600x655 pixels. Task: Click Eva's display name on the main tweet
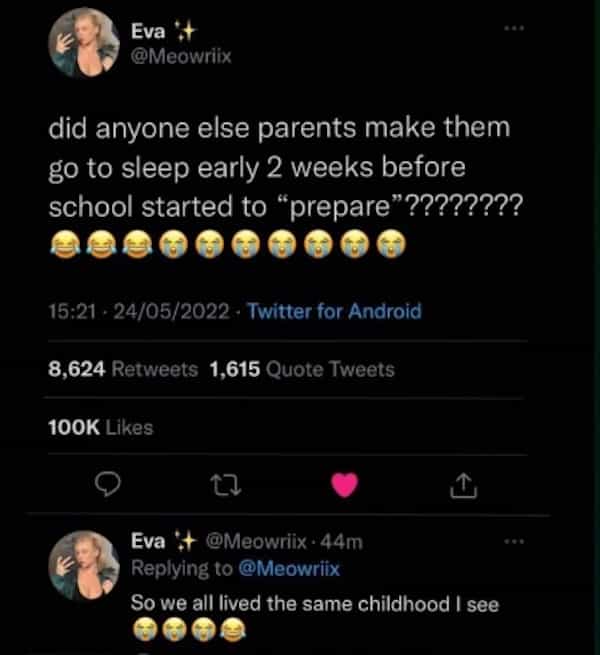click(x=148, y=31)
